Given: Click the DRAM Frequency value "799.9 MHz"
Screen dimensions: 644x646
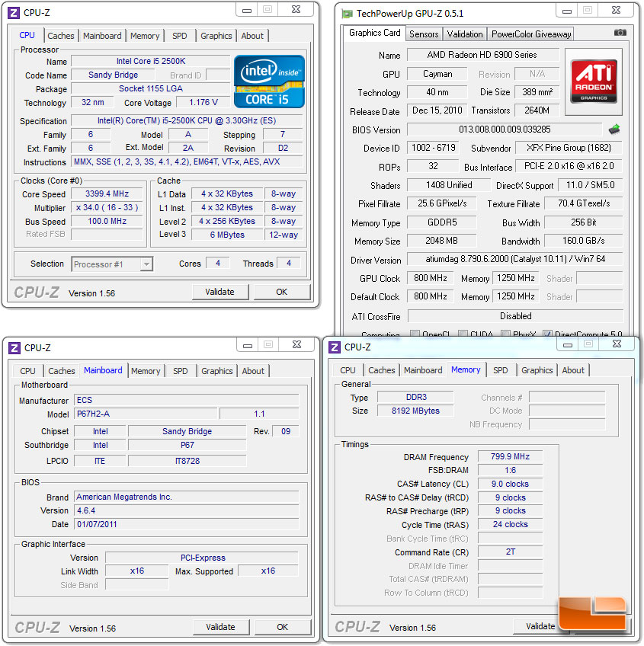Looking at the screenshot, I should point(510,456).
